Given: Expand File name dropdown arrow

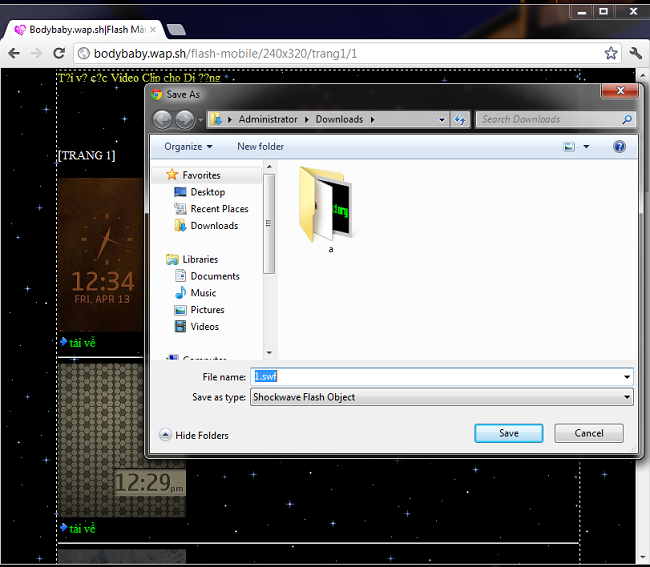Looking at the screenshot, I should [627, 377].
